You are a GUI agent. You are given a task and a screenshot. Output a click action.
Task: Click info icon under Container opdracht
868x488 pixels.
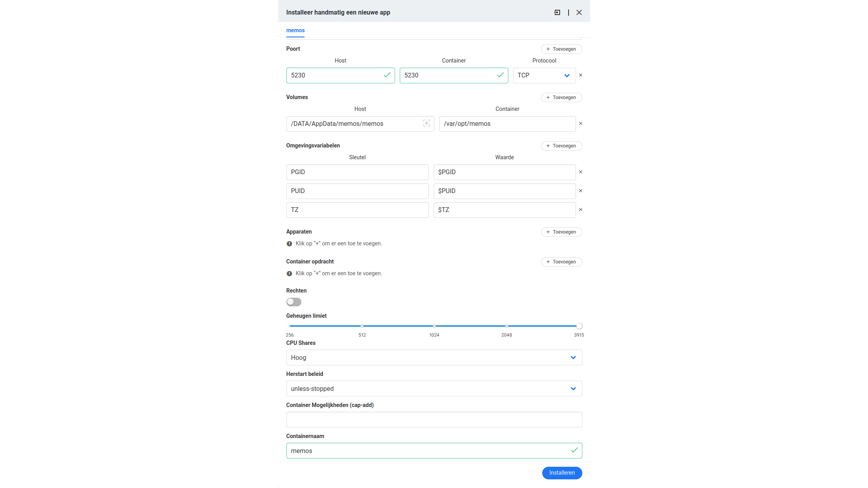pyautogui.click(x=289, y=274)
